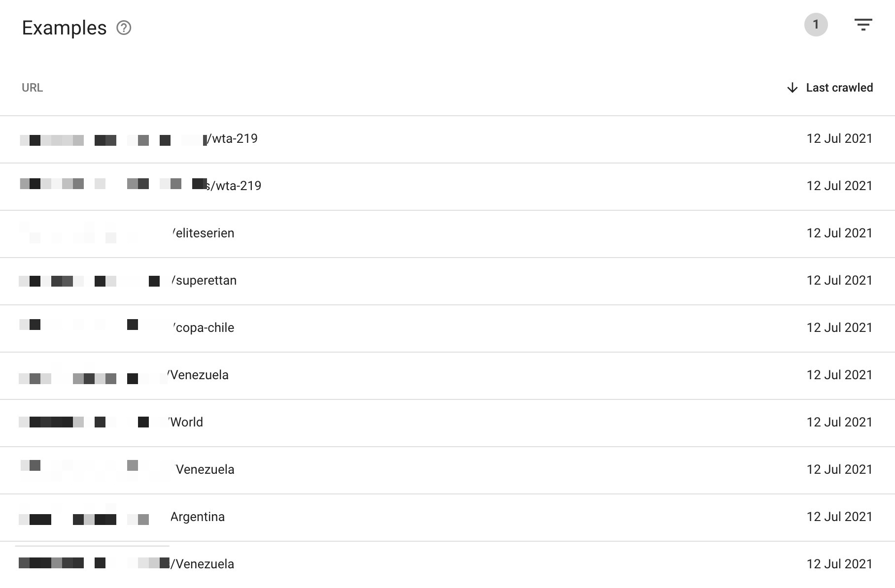Viewport: 895px width, 588px height.
Task: Select the first /Venezuela URL row
Action: click(199, 375)
